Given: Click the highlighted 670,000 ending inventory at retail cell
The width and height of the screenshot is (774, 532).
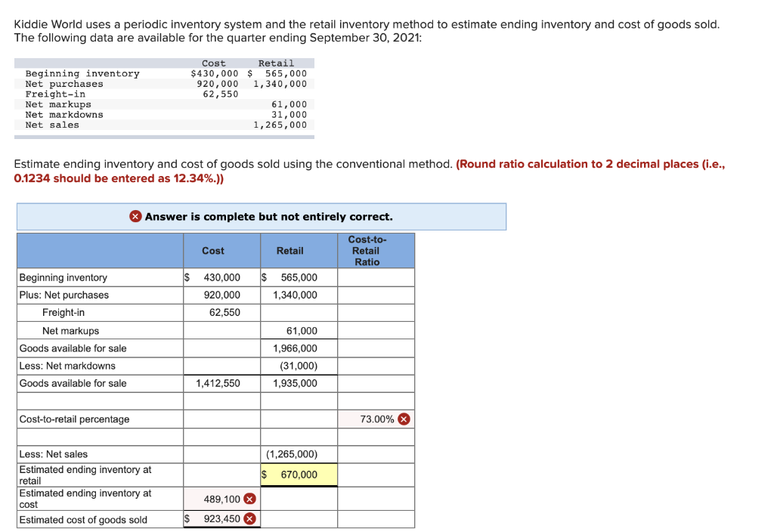Looking at the screenshot, I should pyautogui.click(x=299, y=475).
